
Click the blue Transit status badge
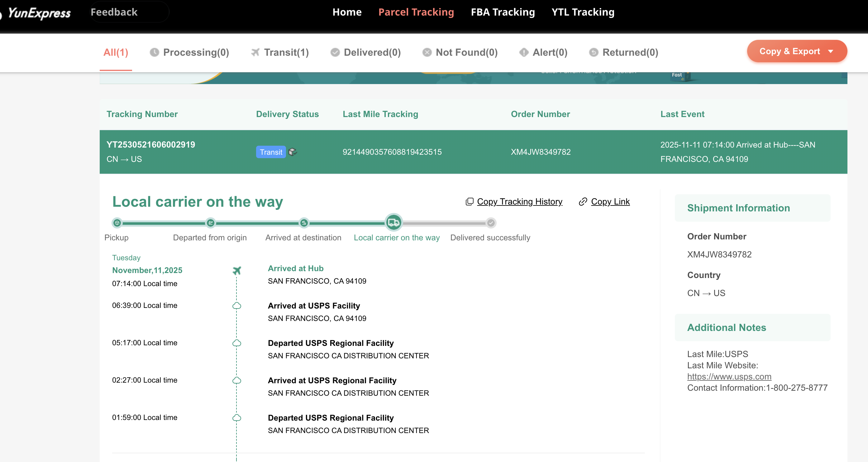[x=270, y=152]
